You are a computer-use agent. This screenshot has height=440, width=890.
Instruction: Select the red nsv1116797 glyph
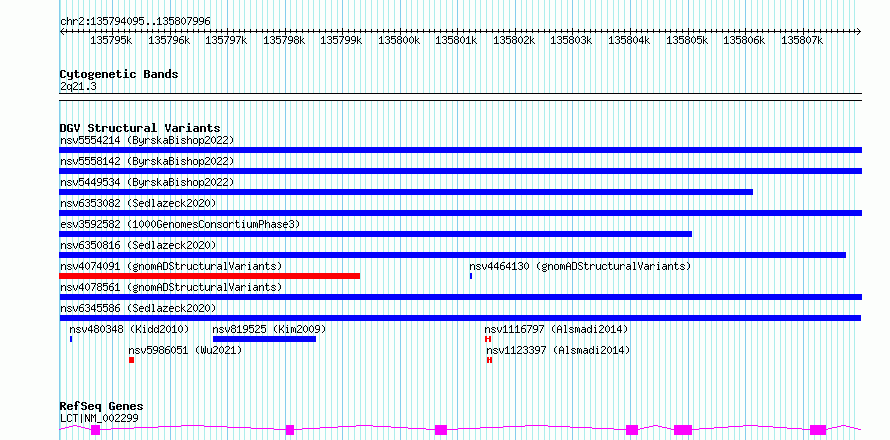click(488, 339)
